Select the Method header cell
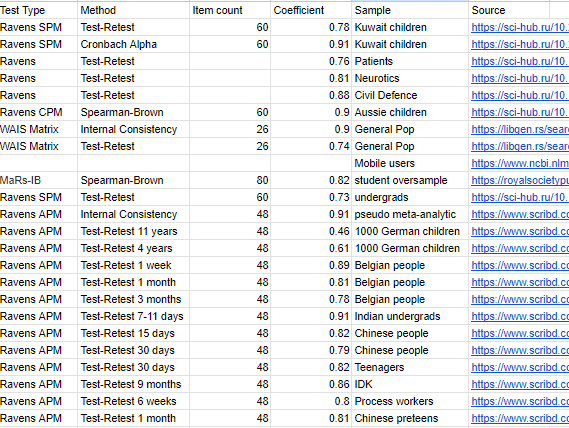This screenshot has width=569, height=428. tap(134, 10)
